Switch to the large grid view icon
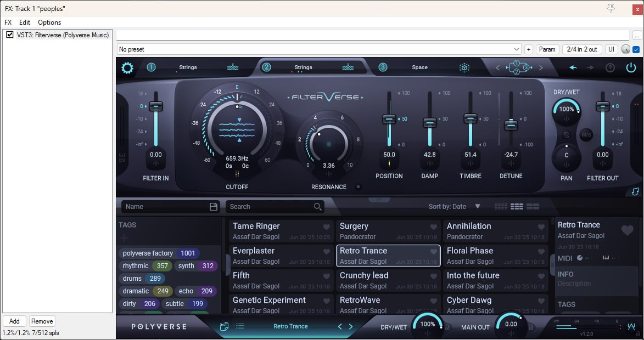 coord(533,207)
